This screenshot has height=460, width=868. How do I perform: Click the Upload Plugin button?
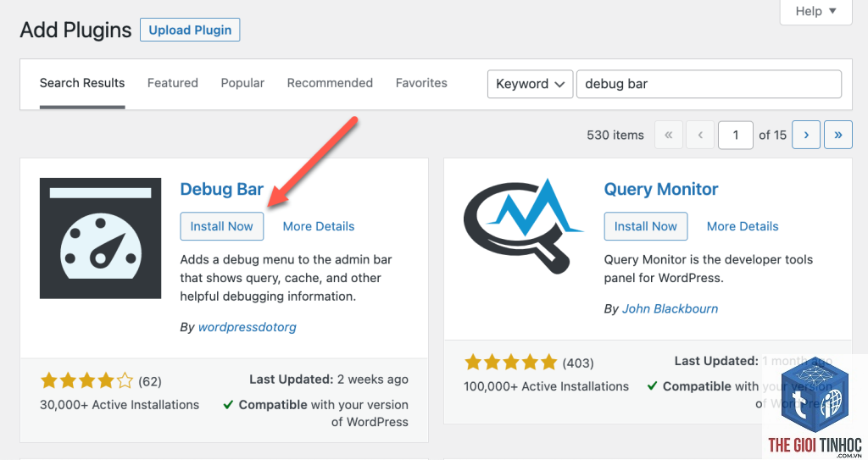[x=190, y=30]
